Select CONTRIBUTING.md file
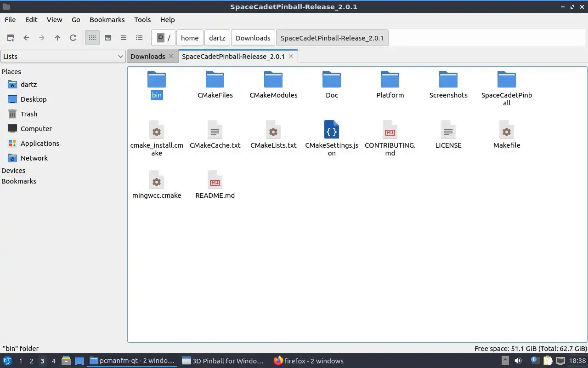The image size is (588, 368). click(390, 138)
